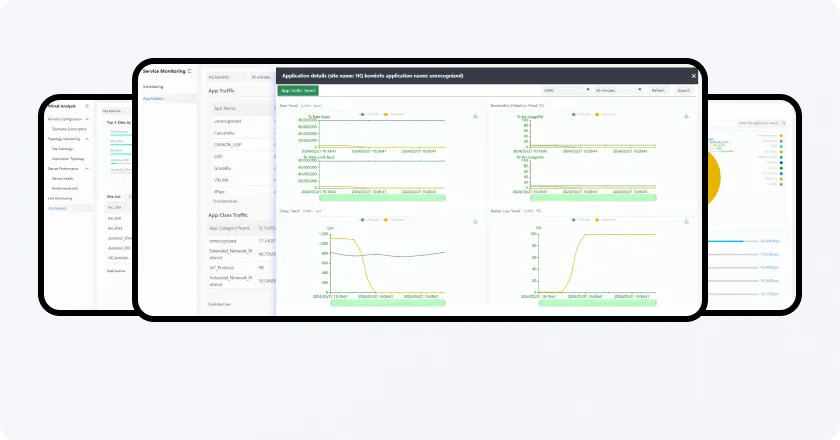
Task: Open the 30 minutes time range dropdown
Action: 617,90
